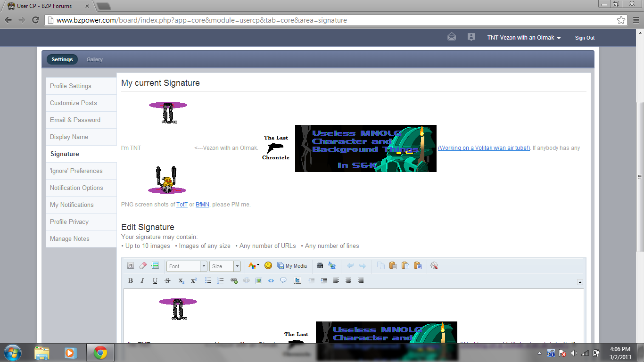Insert a quote using the quote bubble icon

pyautogui.click(x=283, y=280)
